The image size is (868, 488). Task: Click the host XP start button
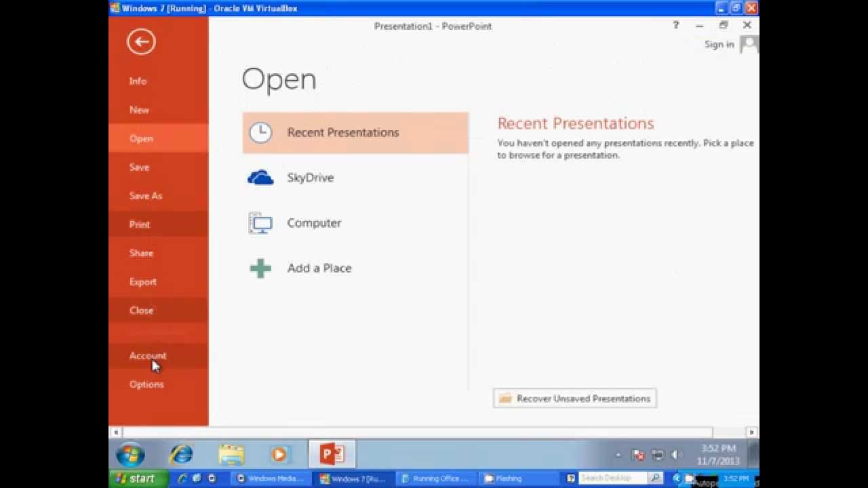[139, 479]
